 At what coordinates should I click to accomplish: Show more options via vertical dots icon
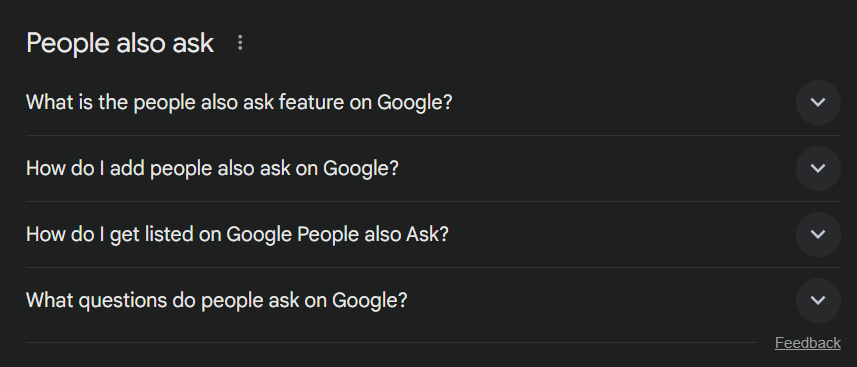coord(240,43)
